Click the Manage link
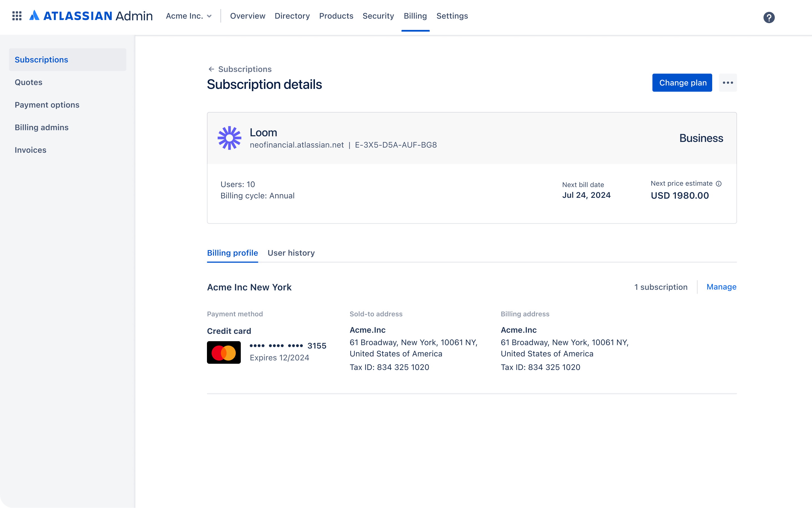 [721, 287]
